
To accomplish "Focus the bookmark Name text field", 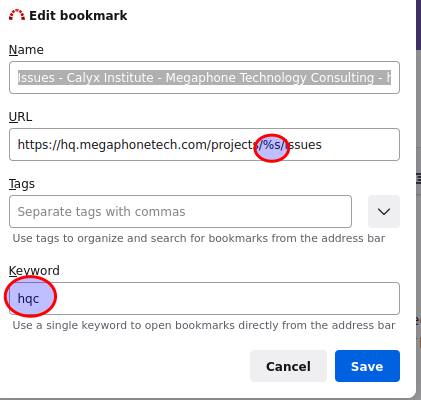I will (204, 78).
